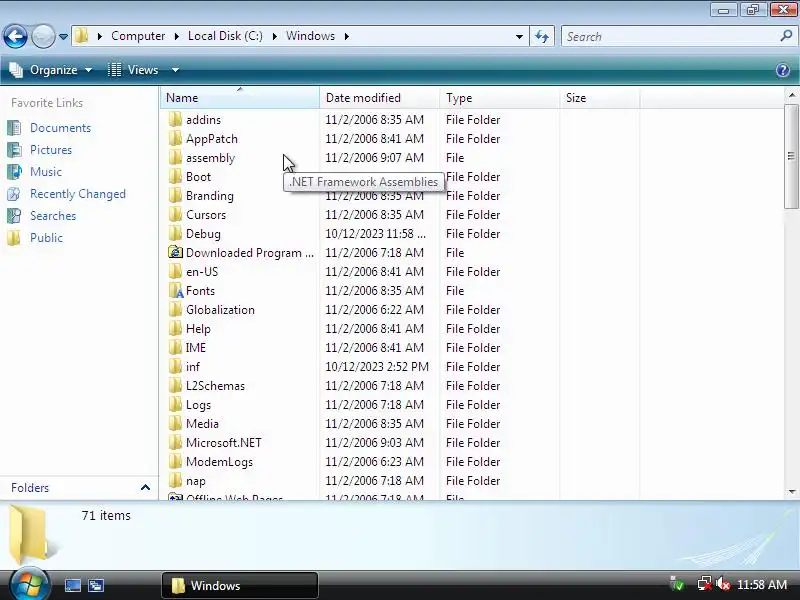The image size is (800, 600).
Task: Select the Microsoft.NET folder icon
Action: 175,442
